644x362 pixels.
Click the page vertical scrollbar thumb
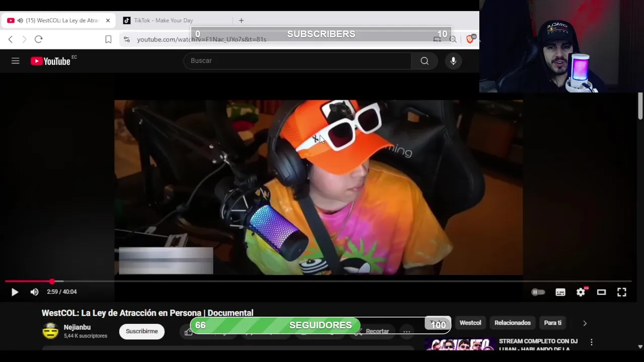pyautogui.click(x=640, y=106)
